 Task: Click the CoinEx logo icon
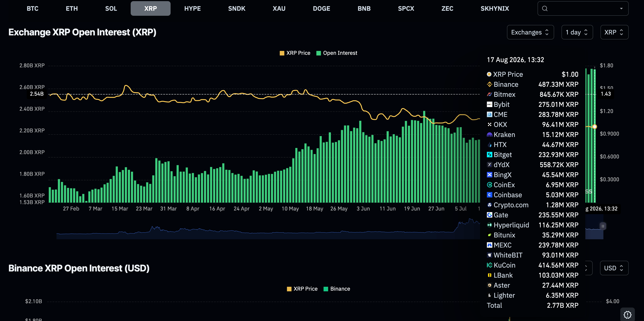[x=490, y=185]
